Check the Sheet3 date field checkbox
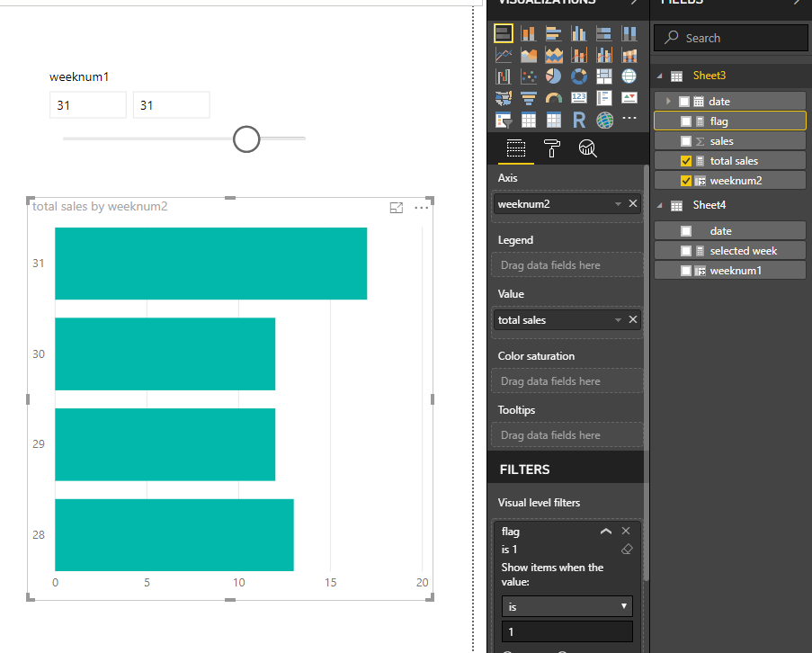 [684, 102]
